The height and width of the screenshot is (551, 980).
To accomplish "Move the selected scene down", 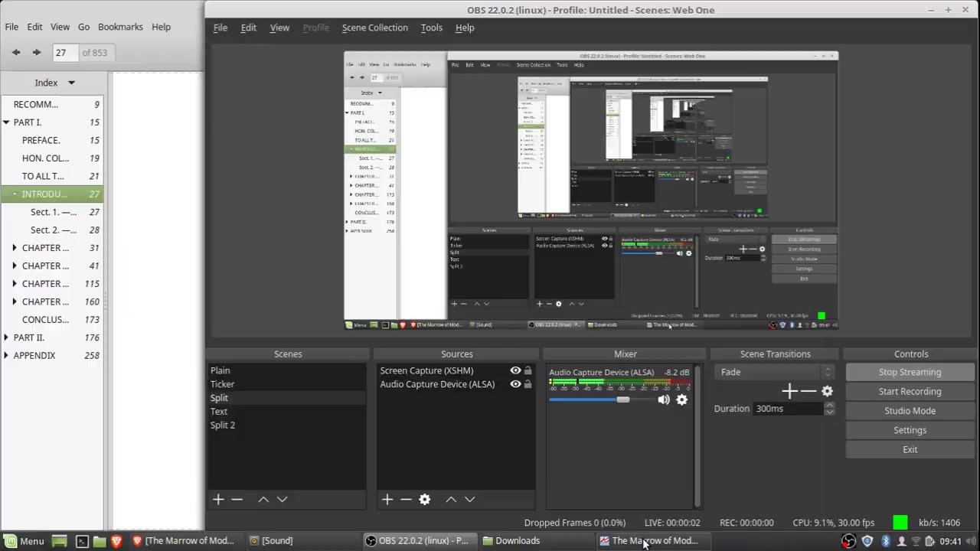I will (x=282, y=500).
